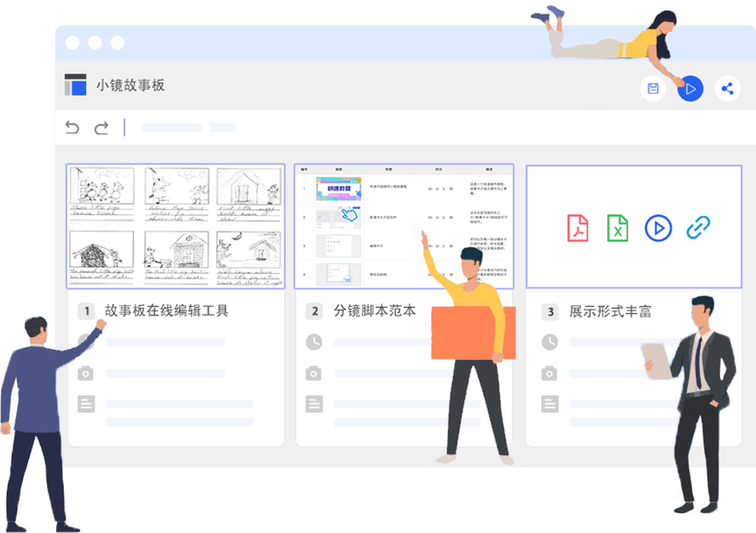
Task: Click the blue link chain icon
Action: [699, 228]
